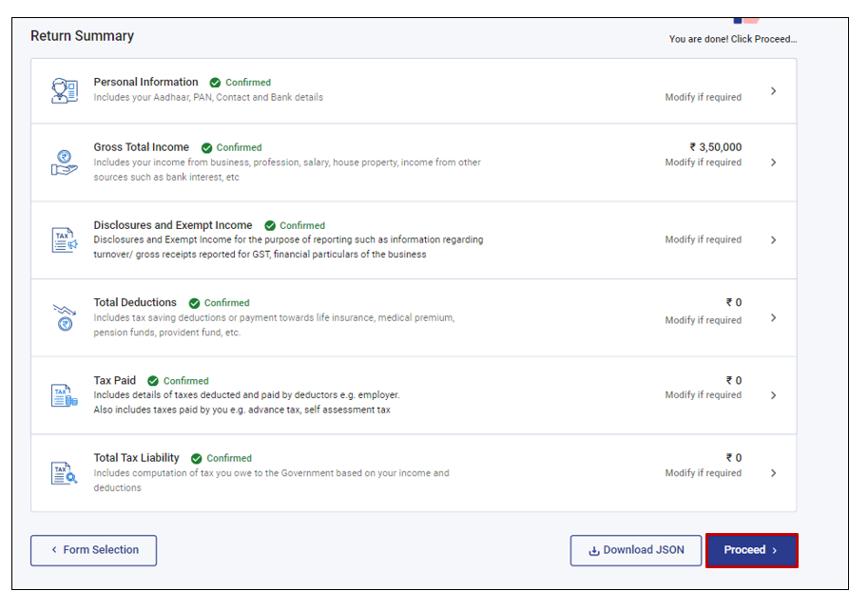Image resolution: width=868 pixels, height=610 pixels.
Task: Open Disclosures and Exempt Income chevron arrow
Action: click(x=773, y=240)
